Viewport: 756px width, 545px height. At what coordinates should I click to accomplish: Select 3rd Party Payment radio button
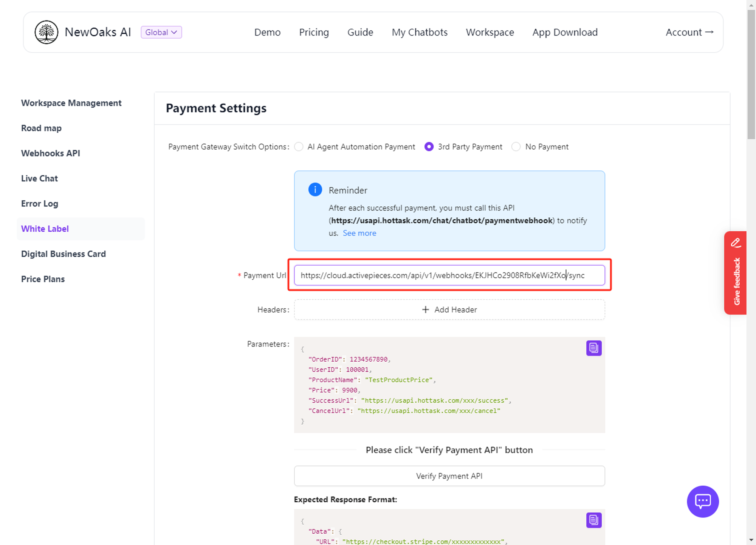coord(429,147)
